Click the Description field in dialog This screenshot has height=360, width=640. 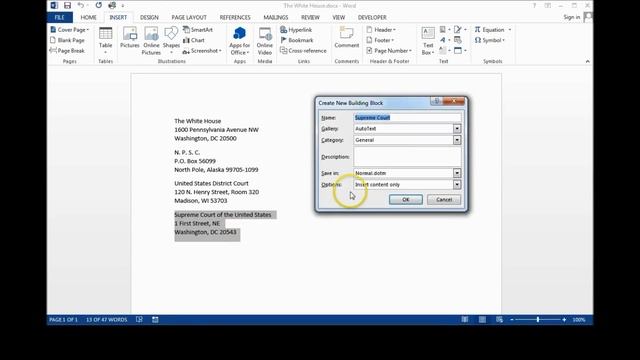tap(407, 157)
